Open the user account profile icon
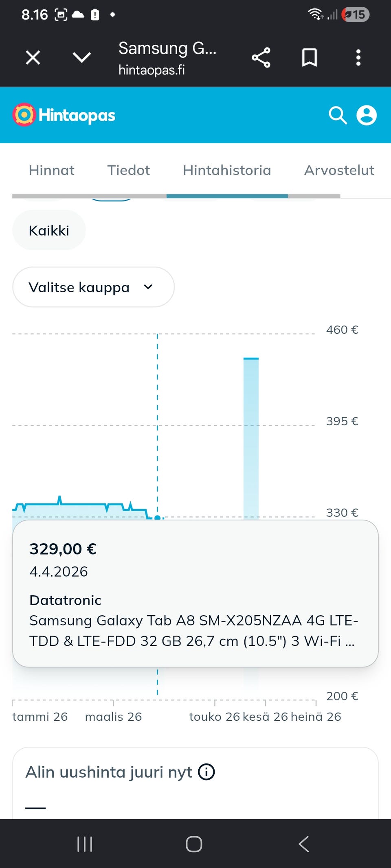This screenshot has height=868, width=391. click(x=367, y=115)
